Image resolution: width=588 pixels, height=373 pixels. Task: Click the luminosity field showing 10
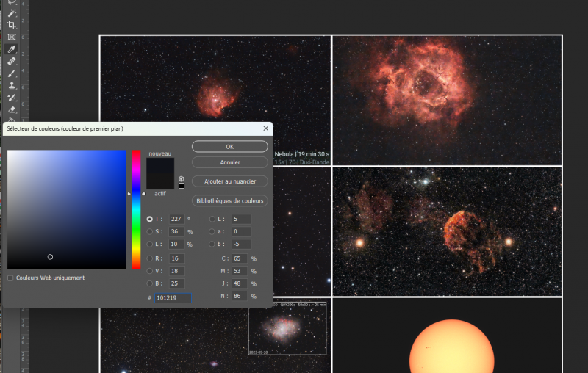pos(176,245)
